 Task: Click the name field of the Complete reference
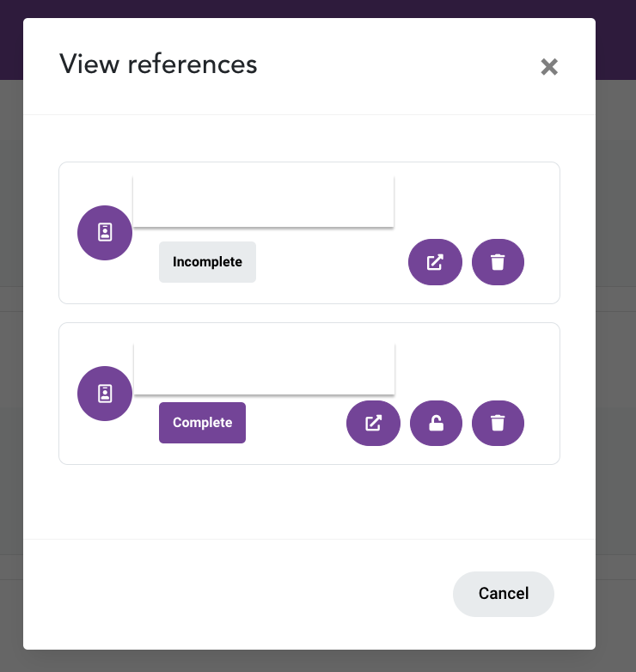pos(264,369)
